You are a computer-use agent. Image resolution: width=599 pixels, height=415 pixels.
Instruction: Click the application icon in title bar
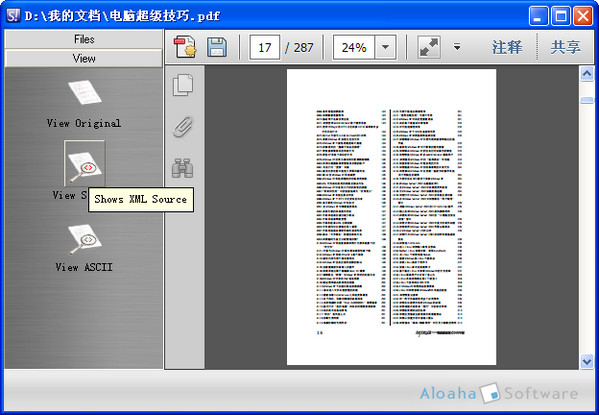click(13, 16)
